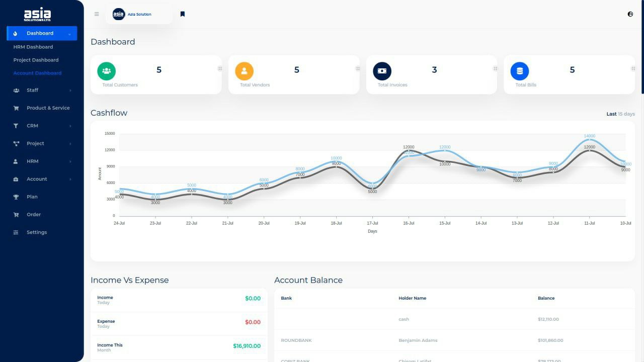Click the green Total Customers icon

pyautogui.click(x=106, y=71)
